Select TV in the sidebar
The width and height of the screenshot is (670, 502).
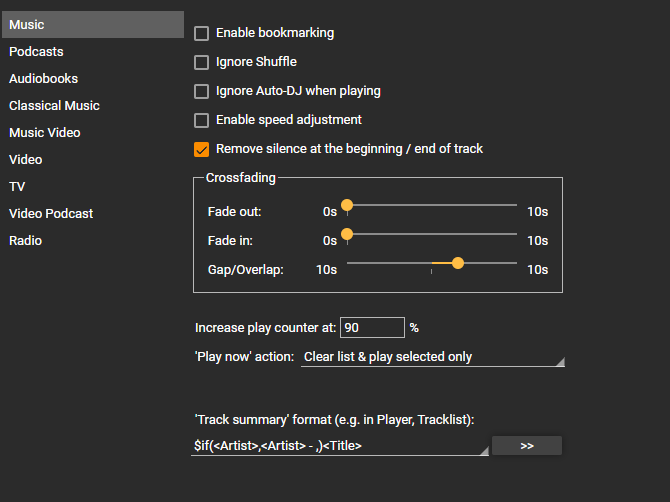tap(17, 187)
